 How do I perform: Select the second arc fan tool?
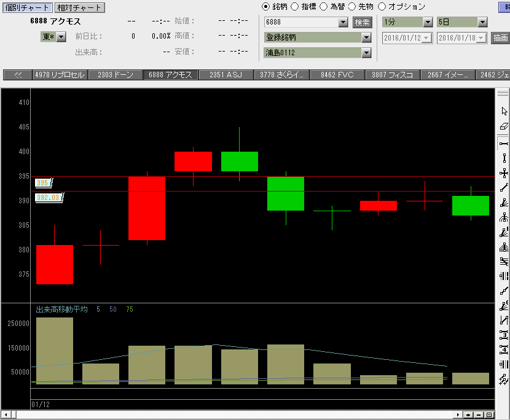click(504, 247)
